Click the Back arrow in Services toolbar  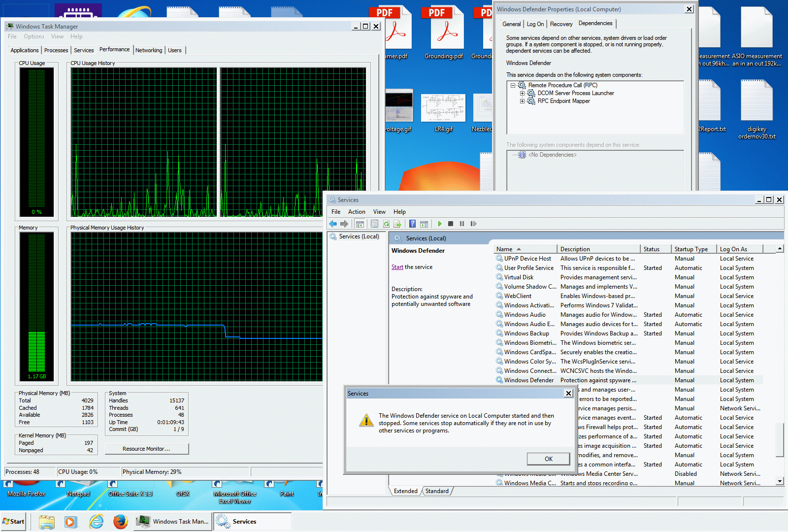(x=333, y=224)
